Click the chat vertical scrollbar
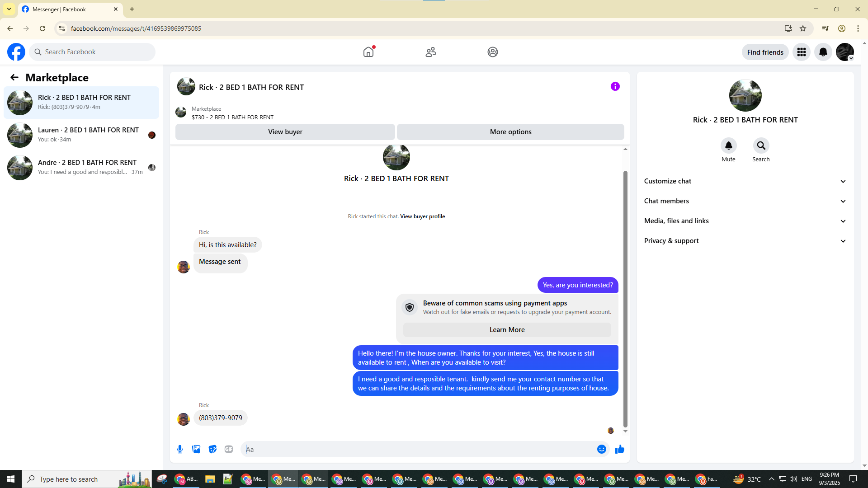Image resolution: width=868 pixels, height=488 pixels. pyautogui.click(x=625, y=298)
